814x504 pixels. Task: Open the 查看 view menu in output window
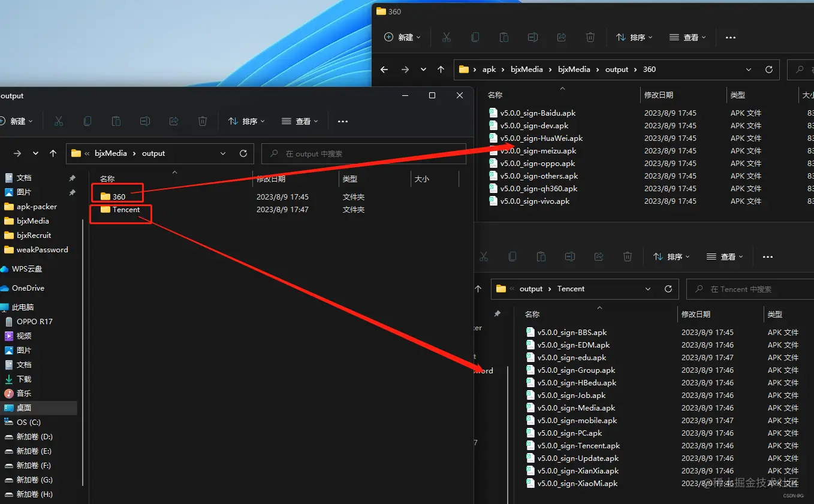pyautogui.click(x=300, y=121)
